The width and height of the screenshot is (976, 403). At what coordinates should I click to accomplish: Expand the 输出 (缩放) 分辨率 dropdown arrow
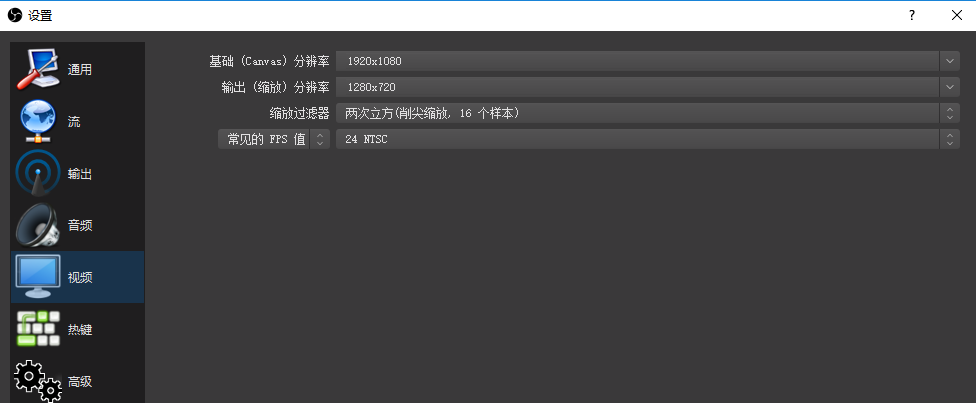pyautogui.click(x=949, y=87)
